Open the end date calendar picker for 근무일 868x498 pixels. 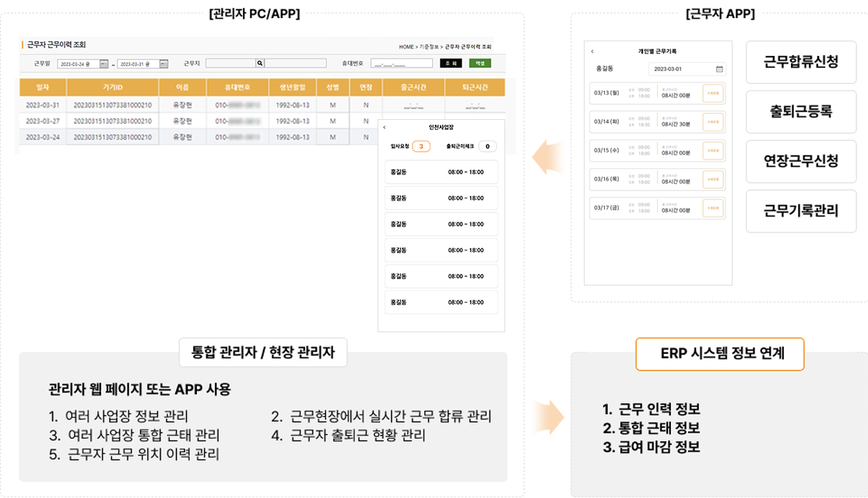click(x=166, y=64)
